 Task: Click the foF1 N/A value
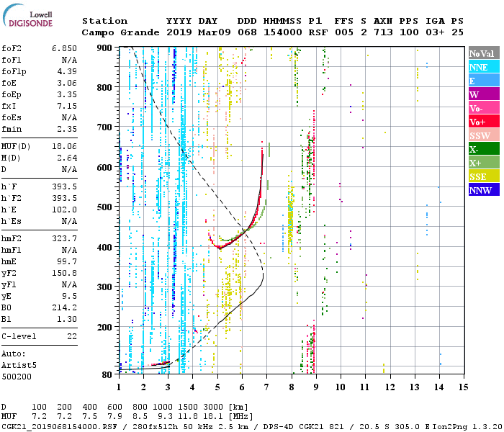pos(69,60)
